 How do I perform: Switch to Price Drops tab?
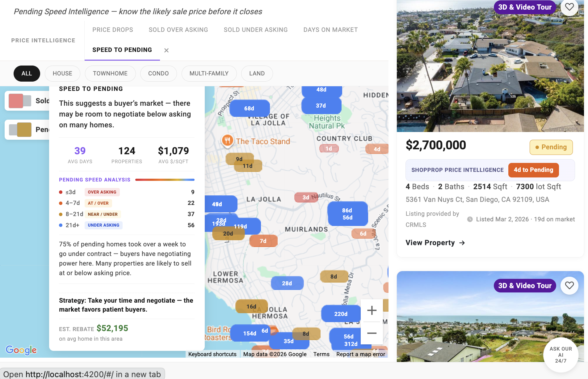(113, 30)
